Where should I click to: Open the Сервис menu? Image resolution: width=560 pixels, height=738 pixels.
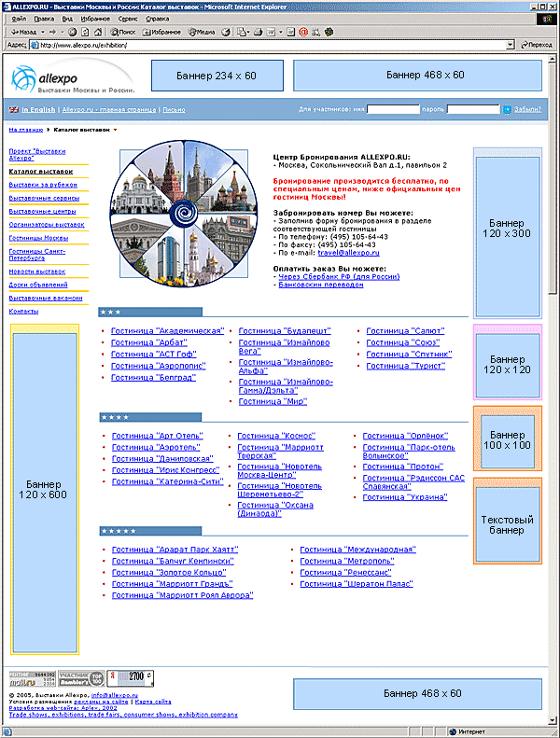128,19
